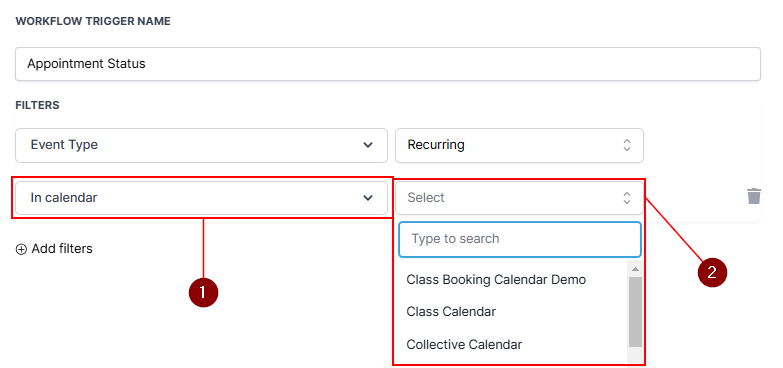Click the red annotation marker numbered 2
The width and height of the screenshot is (783, 368).
(712, 273)
